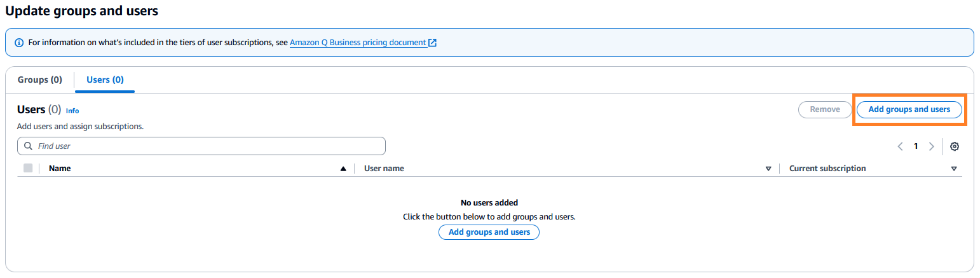Click the info circle icon in the banner
The height and width of the screenshot is (278, 980).
[x=19, y=43]
